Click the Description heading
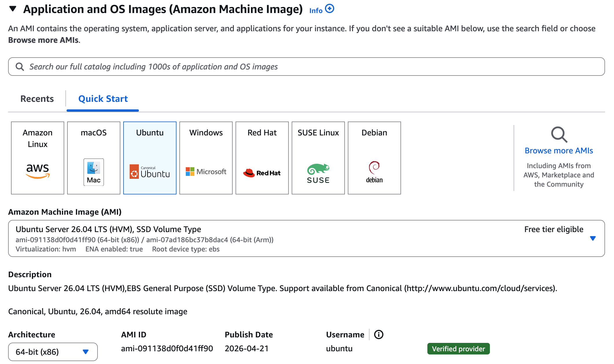 tap(30, 275)
